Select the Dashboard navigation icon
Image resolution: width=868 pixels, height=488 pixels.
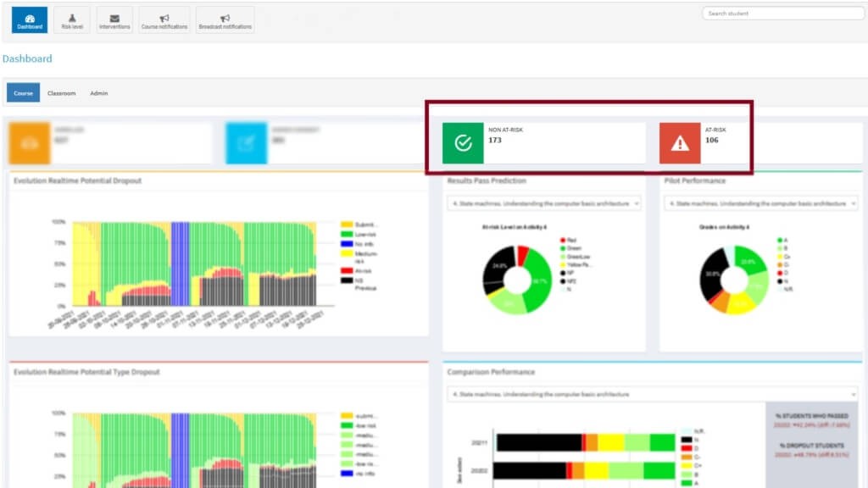point(30,19)
